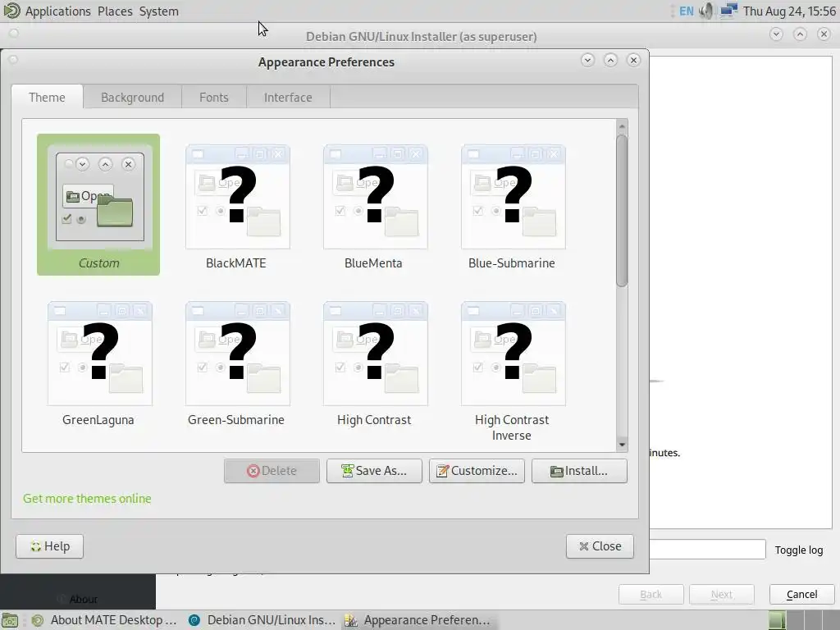Click the Save As... button
Image resolution: width=840 pixels, height=630 pixels.
[x=374, y=471]
